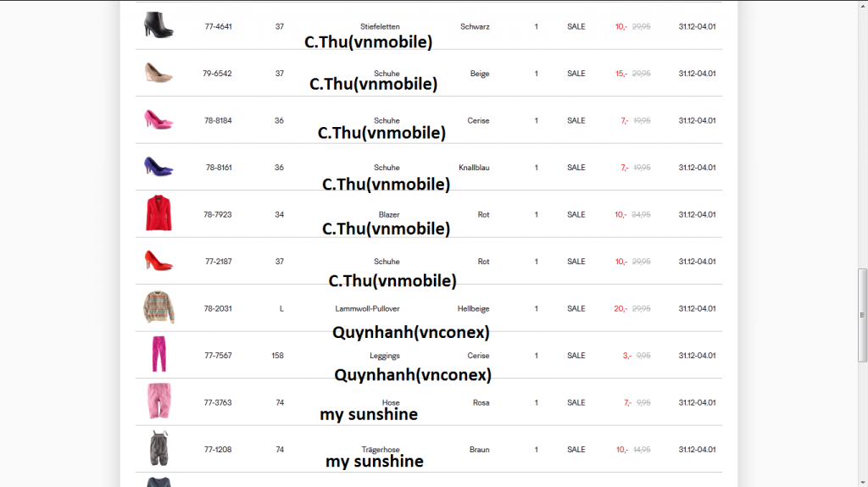Click the Trägerhose product name
Viewport: 868px width, 487px height.
(x=381, y=450)
